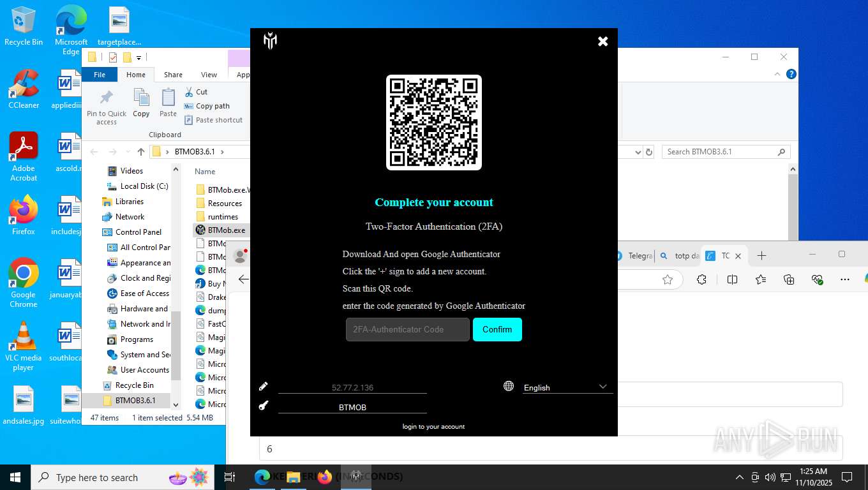This screenshot has width=868, height=490.
Task: Select BTMOB3.6.1 folder in navigation pane
Action: 135,401
